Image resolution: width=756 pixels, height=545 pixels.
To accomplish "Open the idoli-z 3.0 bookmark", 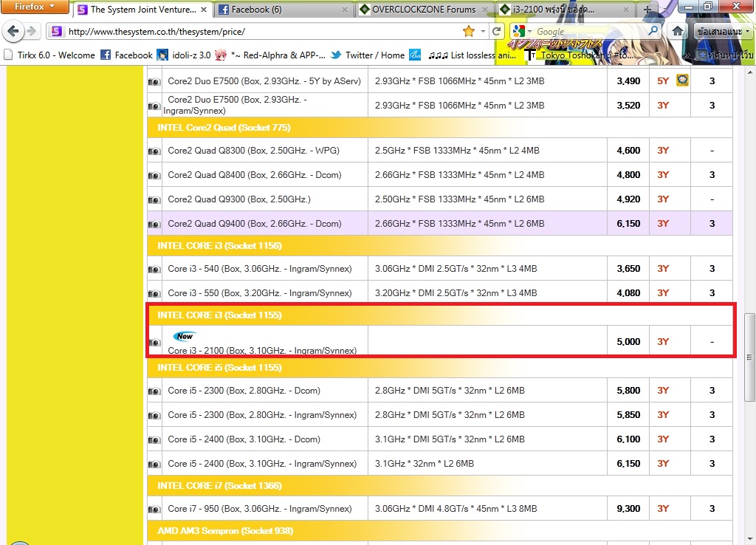I will coord(185,55).
